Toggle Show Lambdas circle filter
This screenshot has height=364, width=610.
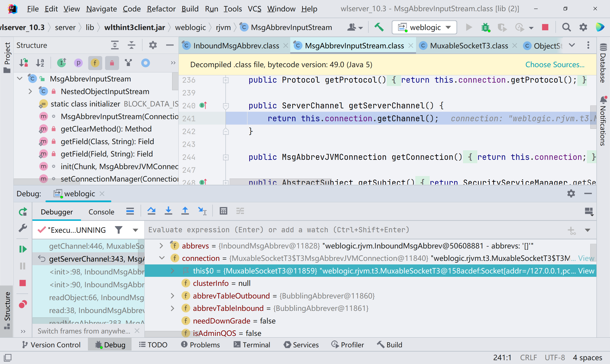[145, 63]
